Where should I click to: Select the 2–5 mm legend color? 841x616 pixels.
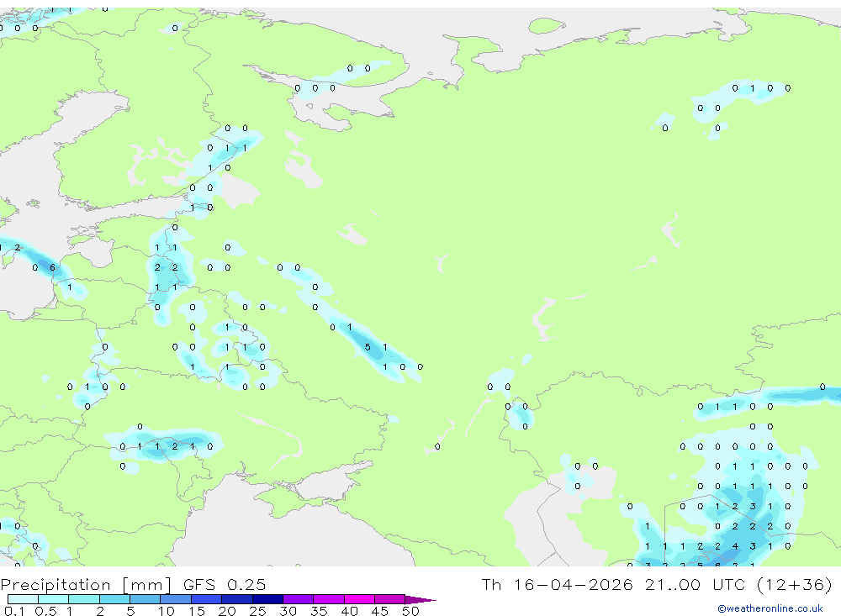coord(114,599)
